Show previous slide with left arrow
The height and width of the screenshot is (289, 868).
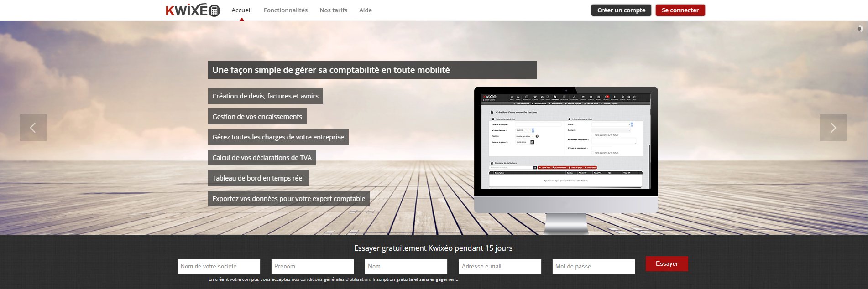tap(33, 128)
